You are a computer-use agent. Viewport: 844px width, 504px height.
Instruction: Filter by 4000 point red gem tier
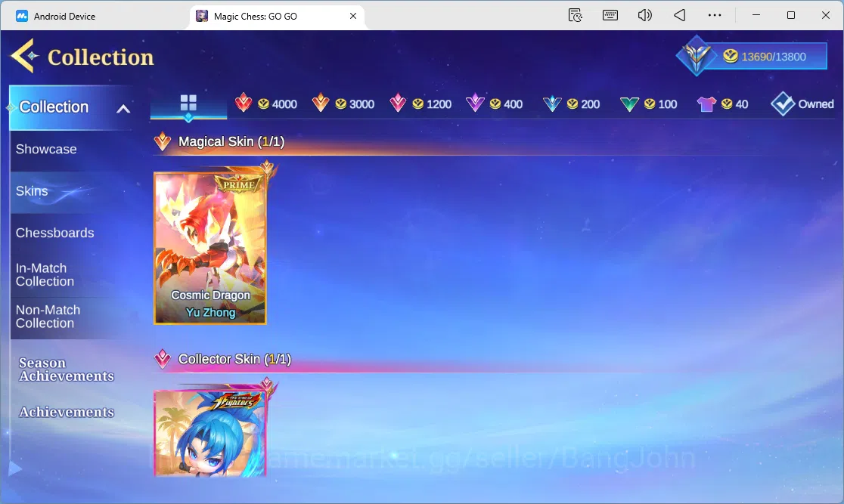tap(266, 104)
